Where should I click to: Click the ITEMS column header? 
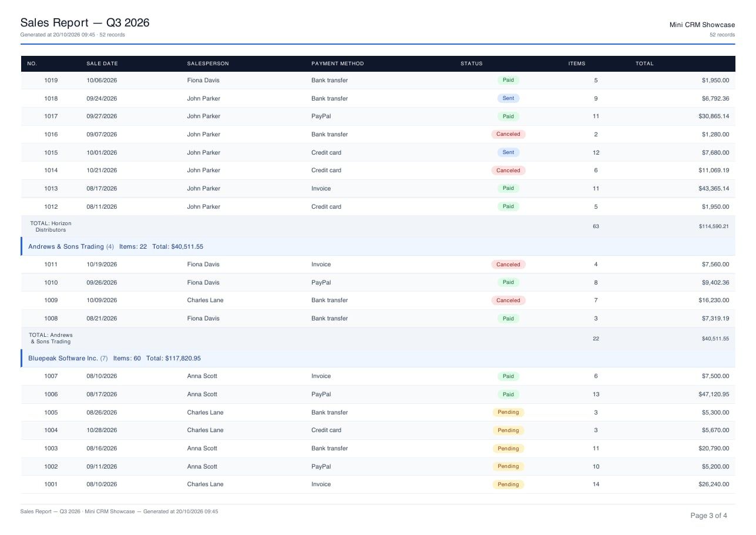point(577,63)
